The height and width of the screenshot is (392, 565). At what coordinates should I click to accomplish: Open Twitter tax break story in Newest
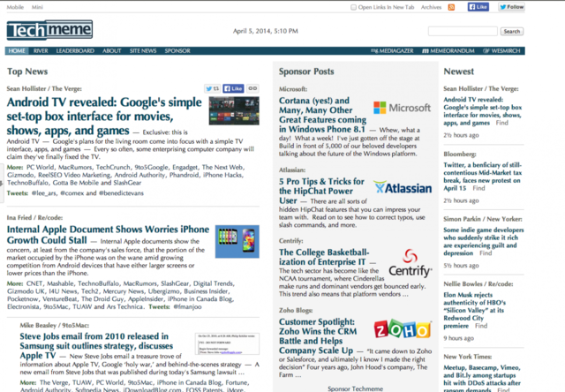(x=483, y=177)
